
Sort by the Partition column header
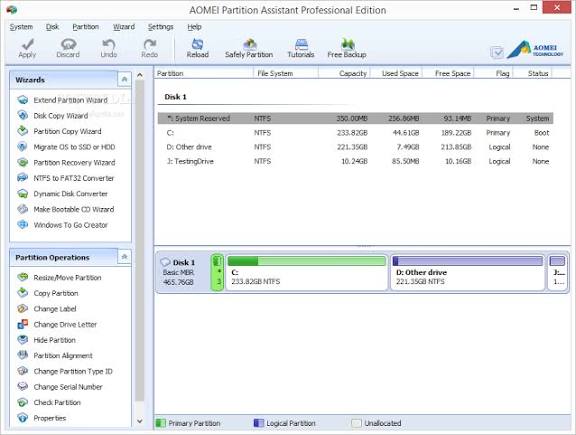(204, 73)
